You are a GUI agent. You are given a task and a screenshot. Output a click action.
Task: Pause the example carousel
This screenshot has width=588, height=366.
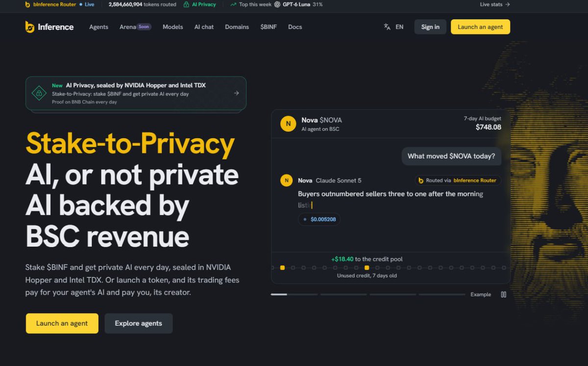[503, 294]
